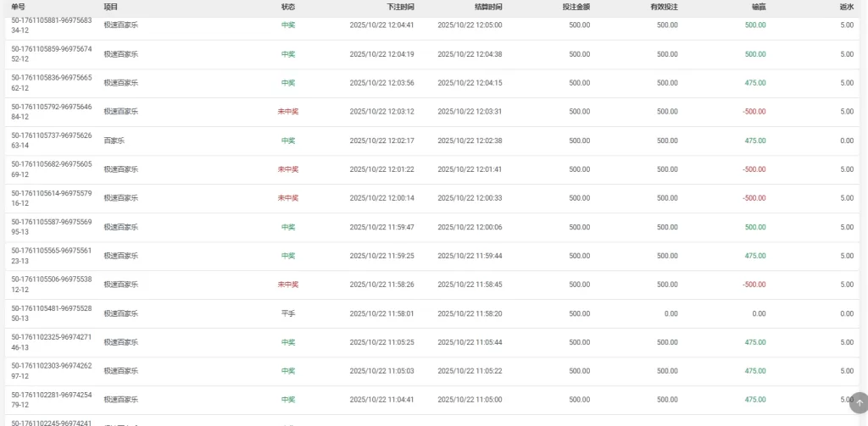Image resolution: width=868 pixels, height=426 pixels.
Task: Select the 投注金额 column header
Action: click(x=576, y=7)
